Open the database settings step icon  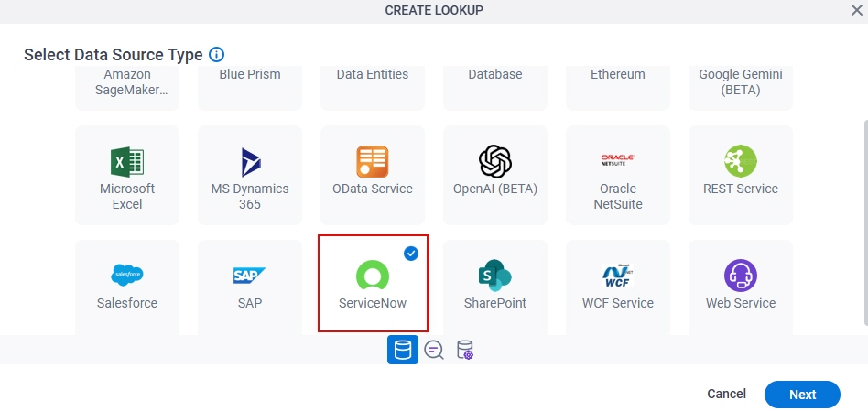click(465, 350)
